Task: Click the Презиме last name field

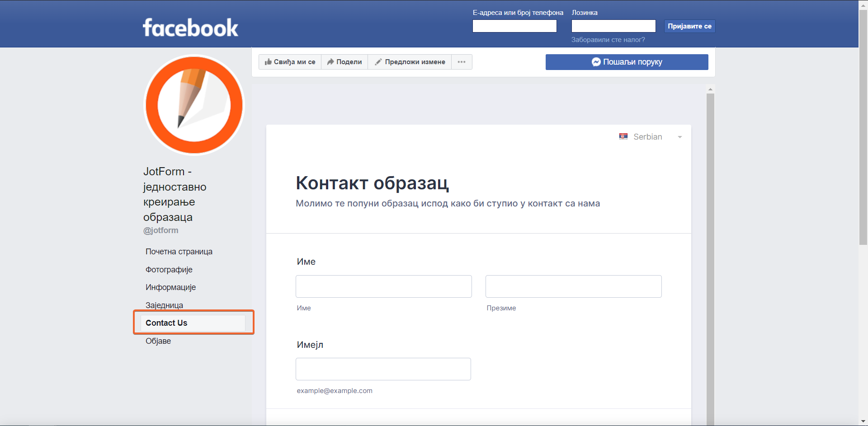Action: [573, 286]
